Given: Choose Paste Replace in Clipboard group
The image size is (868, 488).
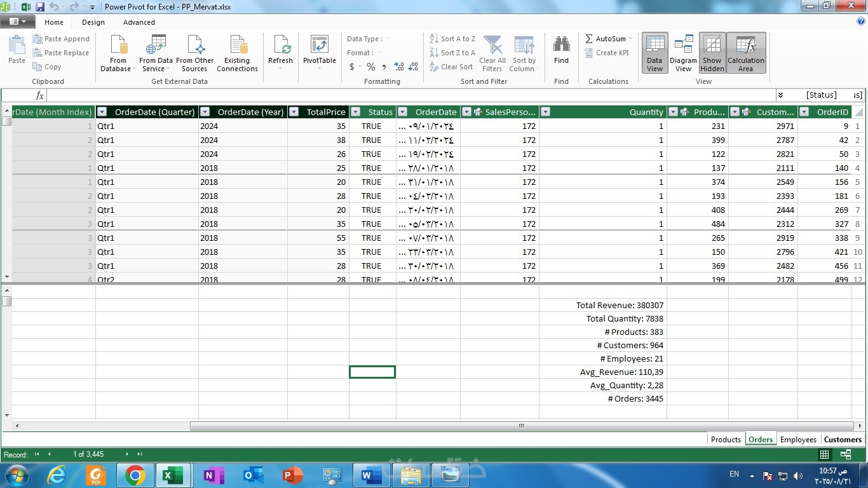Looking at the screenshot, I should 61,53.
